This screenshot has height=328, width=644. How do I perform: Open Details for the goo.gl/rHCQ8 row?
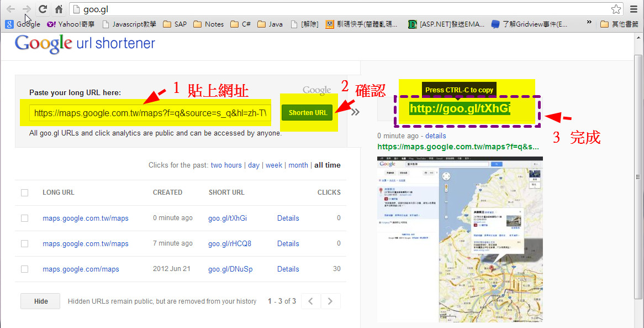tap(288, 243)
